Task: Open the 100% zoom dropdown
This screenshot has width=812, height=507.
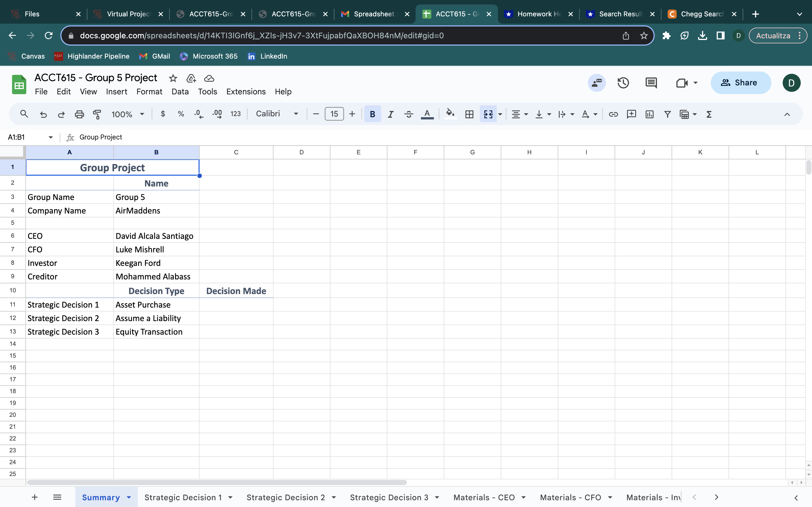Action: (x=127, y=114)
